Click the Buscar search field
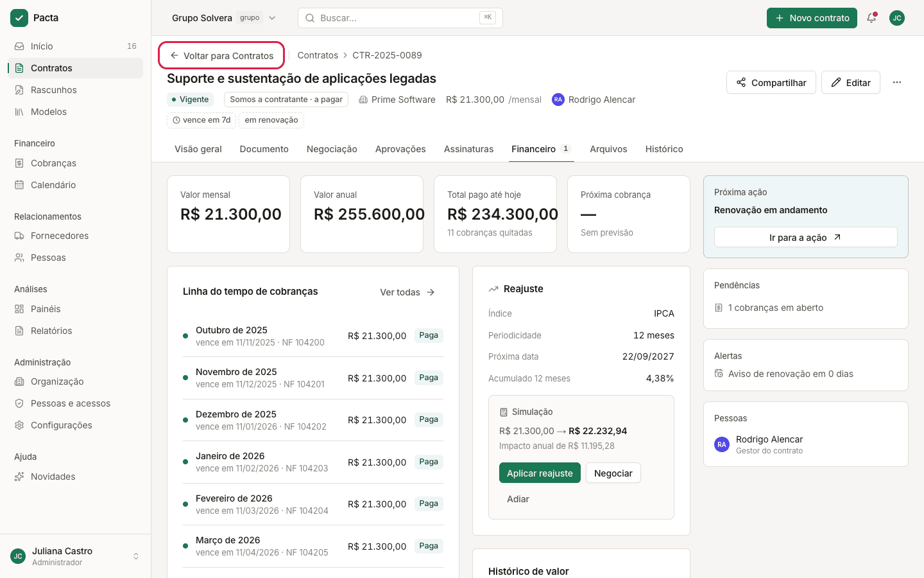This screenshot has height=578, width=924. (400, 18)
